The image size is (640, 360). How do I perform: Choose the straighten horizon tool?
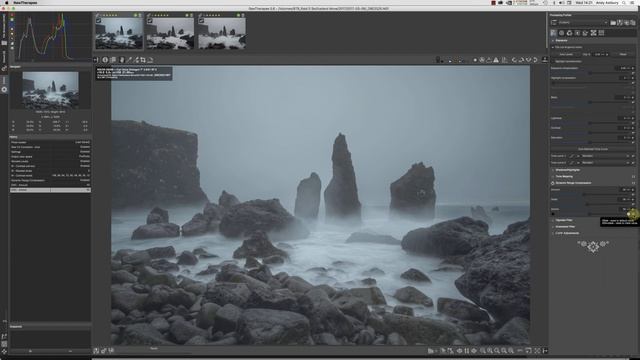pos(150,60)
